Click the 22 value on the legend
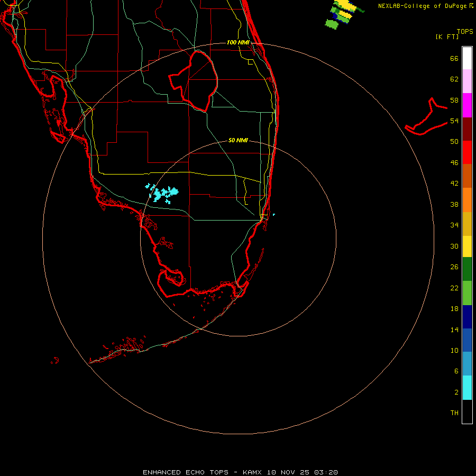The height and width of the screenshot is (476, 476). pyautogui.click(x=454, y=288)
